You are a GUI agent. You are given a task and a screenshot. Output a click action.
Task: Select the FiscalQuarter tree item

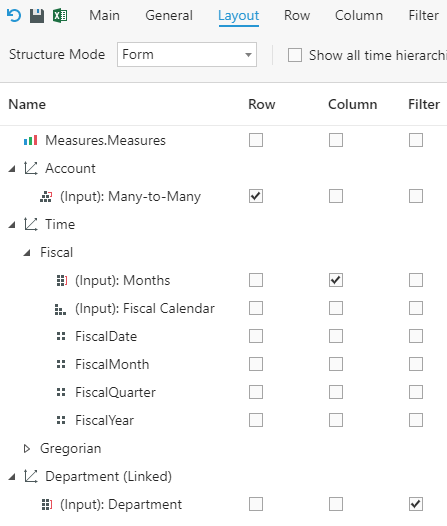click(115, 392)
